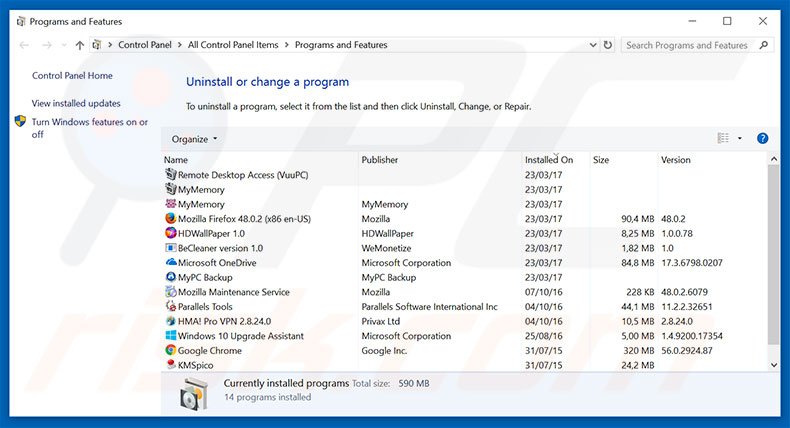
Task: Select Windows 10 Upgrade Assistant entry
Action: pyautogui.click(x=241, y=336)
